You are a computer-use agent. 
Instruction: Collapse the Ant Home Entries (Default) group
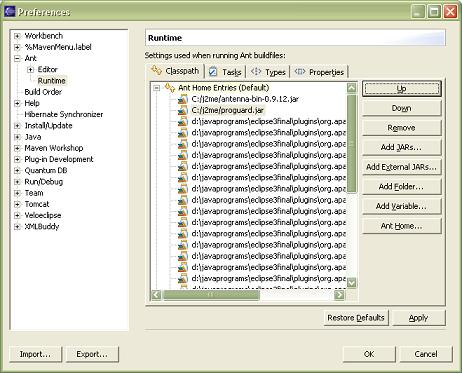click(x=156, y=88)
